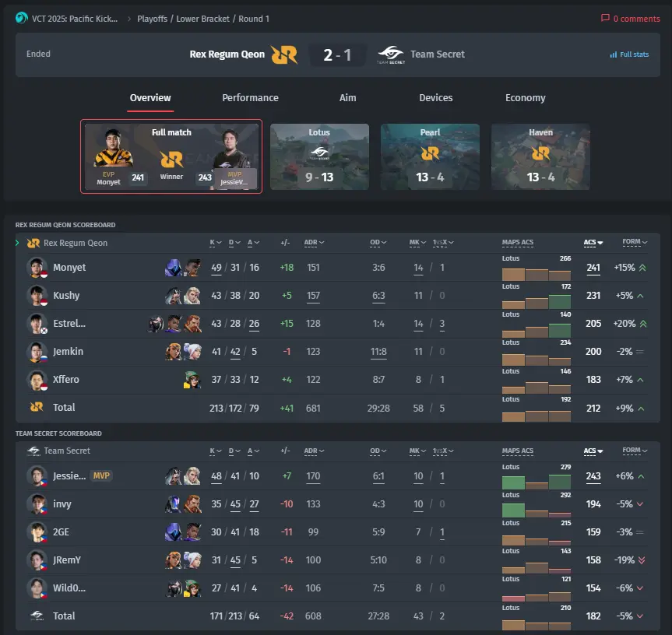Click Kushy's player avatar

[x=37, y=296]
